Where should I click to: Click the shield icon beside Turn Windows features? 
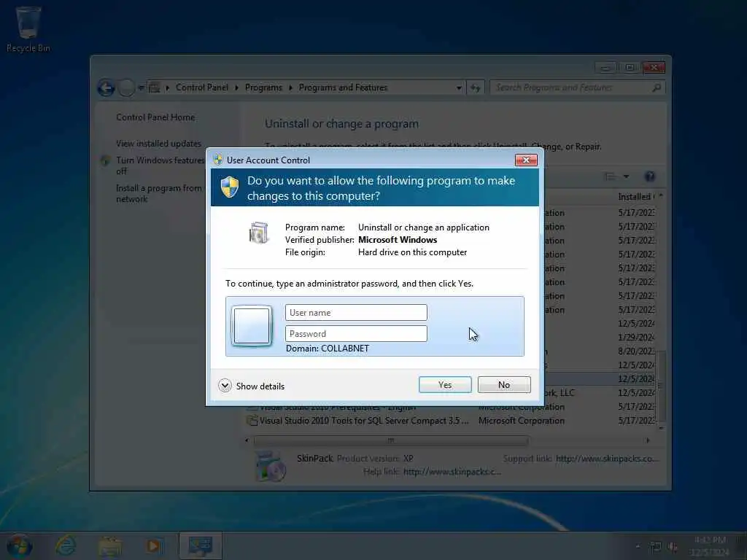click(x=105, y=161)
